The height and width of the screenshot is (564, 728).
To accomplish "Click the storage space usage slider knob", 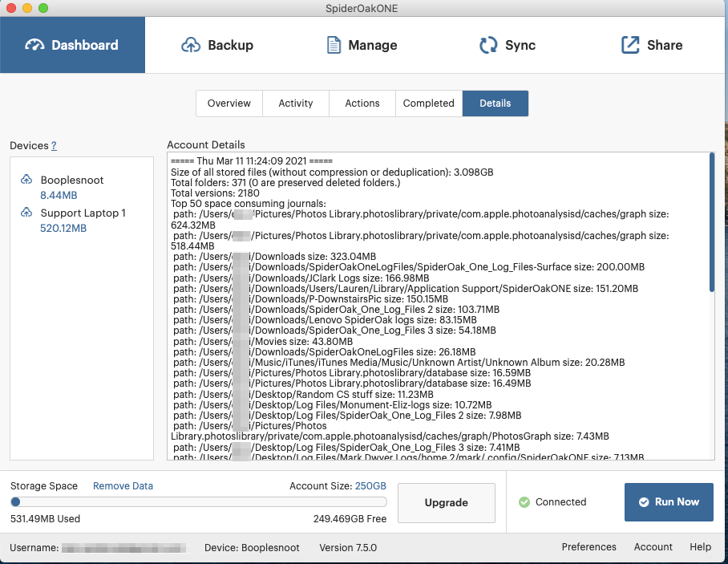I will (15, 501).
